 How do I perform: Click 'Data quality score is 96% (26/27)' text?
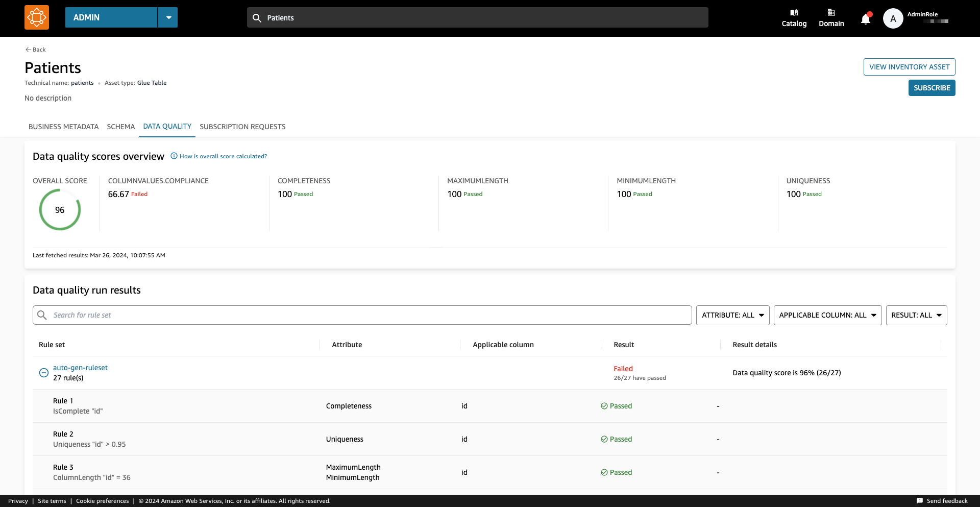pyautogui.click(x=787, y=373)
